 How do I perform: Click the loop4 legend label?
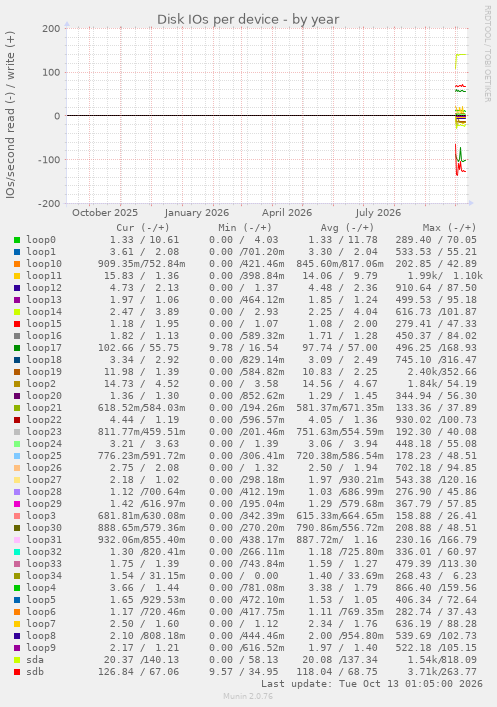tap(41, 588)
